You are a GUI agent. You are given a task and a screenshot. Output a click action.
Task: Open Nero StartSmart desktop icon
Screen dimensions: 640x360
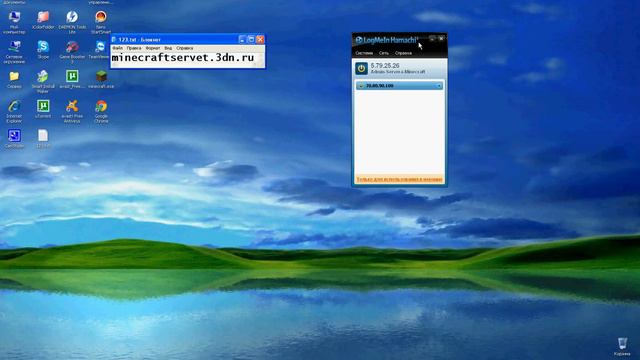(x=101, y=18)
